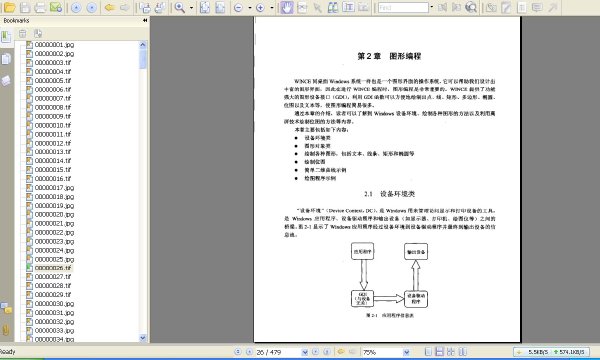
Task: Switch to continuous page layout
Action: pyautogui.click(x=440, y=352)
